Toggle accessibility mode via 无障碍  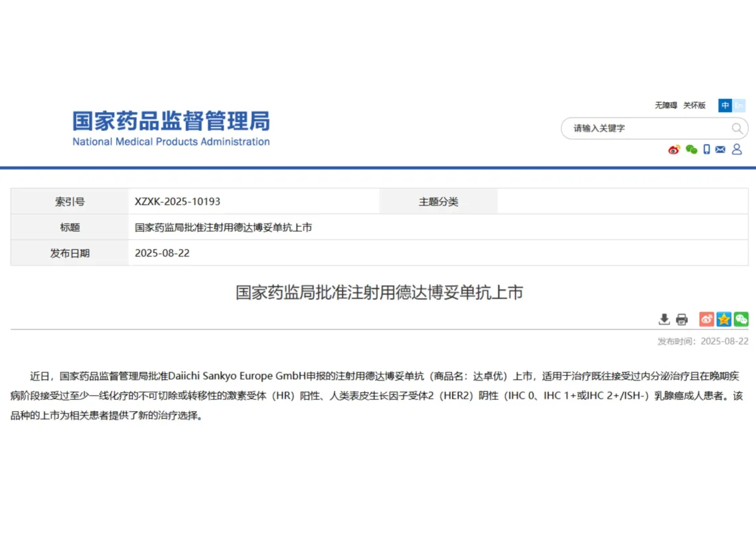pos(666,105)
